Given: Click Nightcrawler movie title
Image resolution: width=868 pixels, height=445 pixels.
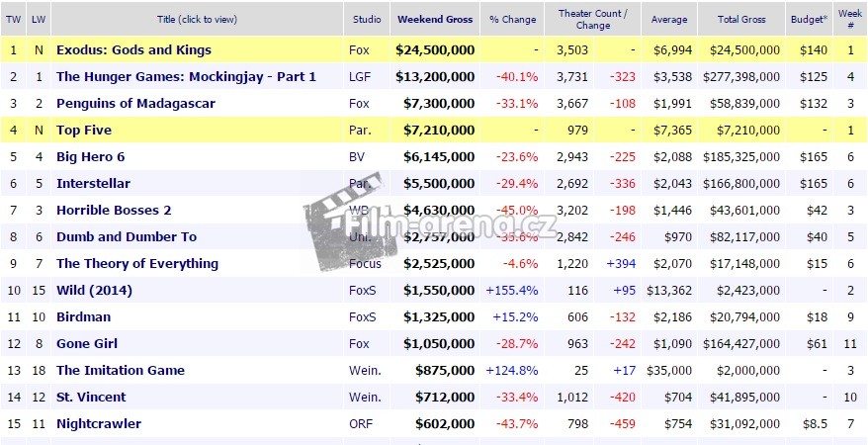Looking at the screenshot, I should point(99,423).
